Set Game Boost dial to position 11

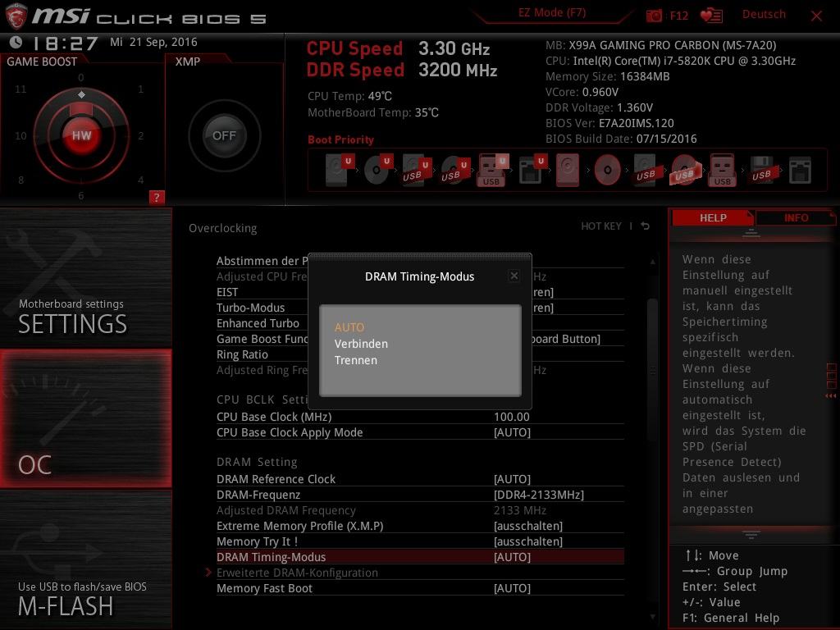coord(21,89)
